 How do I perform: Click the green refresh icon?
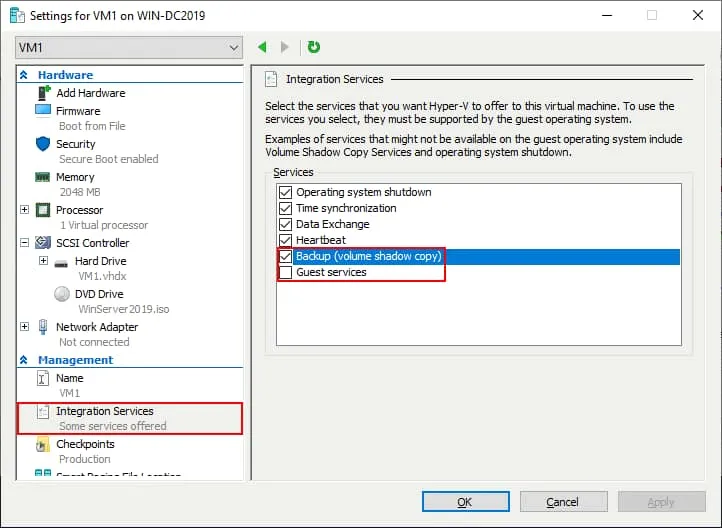pos(314,47)
